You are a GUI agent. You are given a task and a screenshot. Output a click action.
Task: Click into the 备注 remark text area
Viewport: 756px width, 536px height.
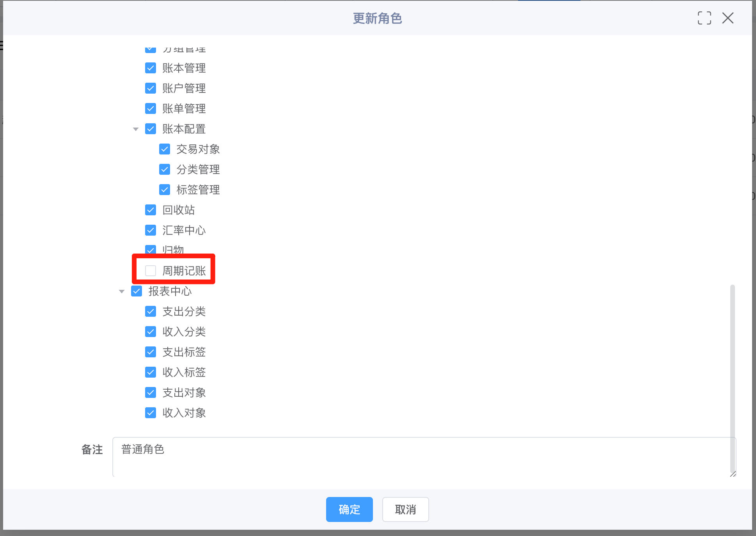pos(421,456)
